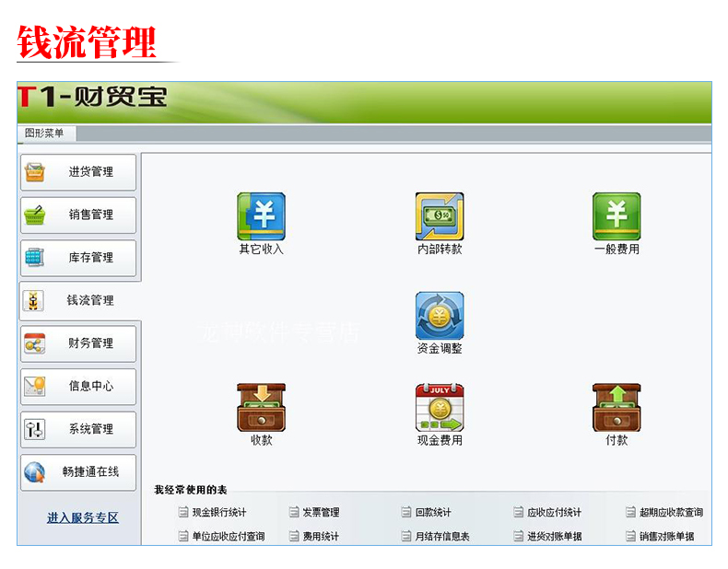
Task: Select 进货管理 in the sidebar
Action: click(78, 172)
